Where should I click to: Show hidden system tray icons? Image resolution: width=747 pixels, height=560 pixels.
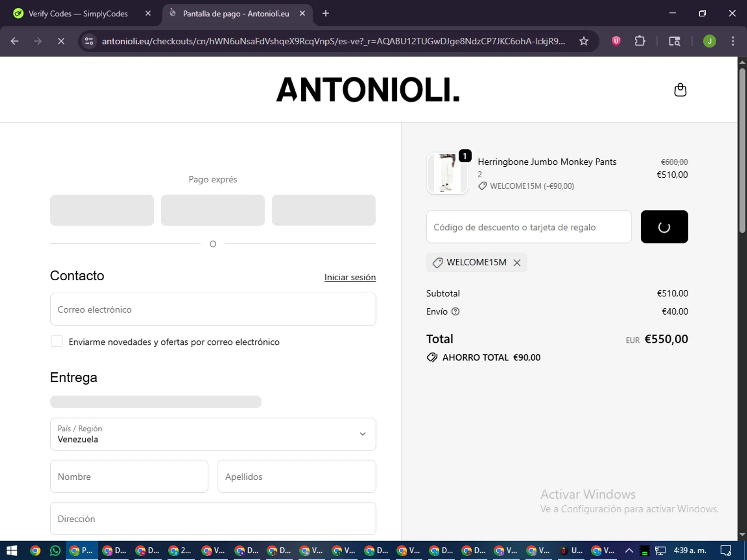coord(629,551)
